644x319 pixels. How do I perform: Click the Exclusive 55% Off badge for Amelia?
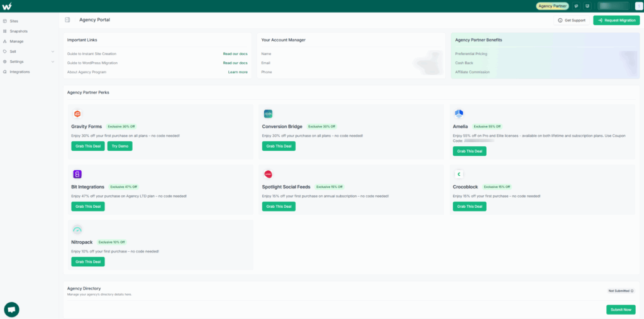tap(487, 126)
